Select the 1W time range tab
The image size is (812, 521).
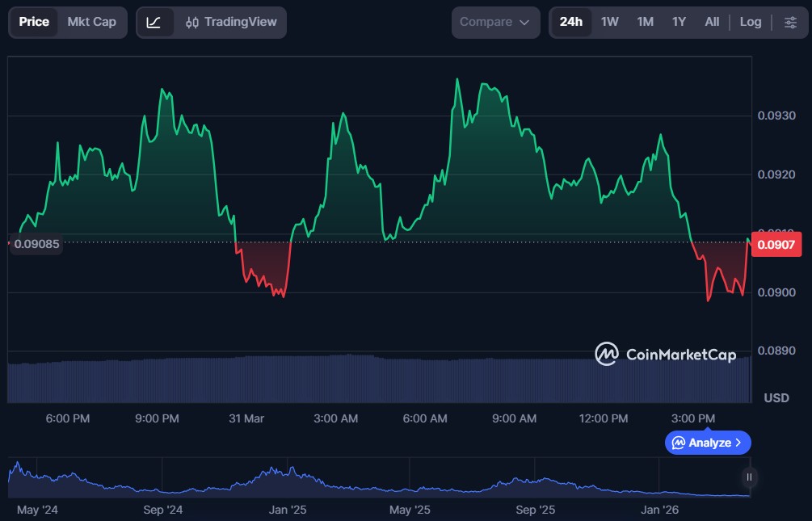click(609, 22)
